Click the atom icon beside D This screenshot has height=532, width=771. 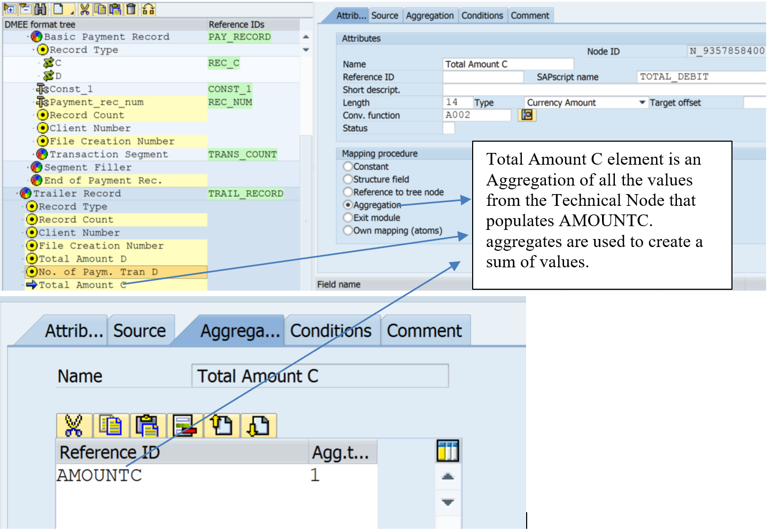pyautogui.click(x=49, y=76)
